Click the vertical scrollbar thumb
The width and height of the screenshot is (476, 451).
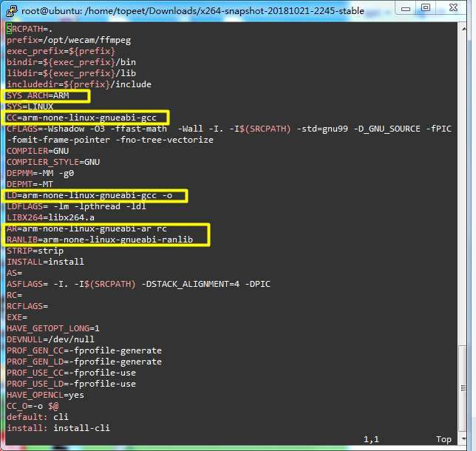point(463,388)
